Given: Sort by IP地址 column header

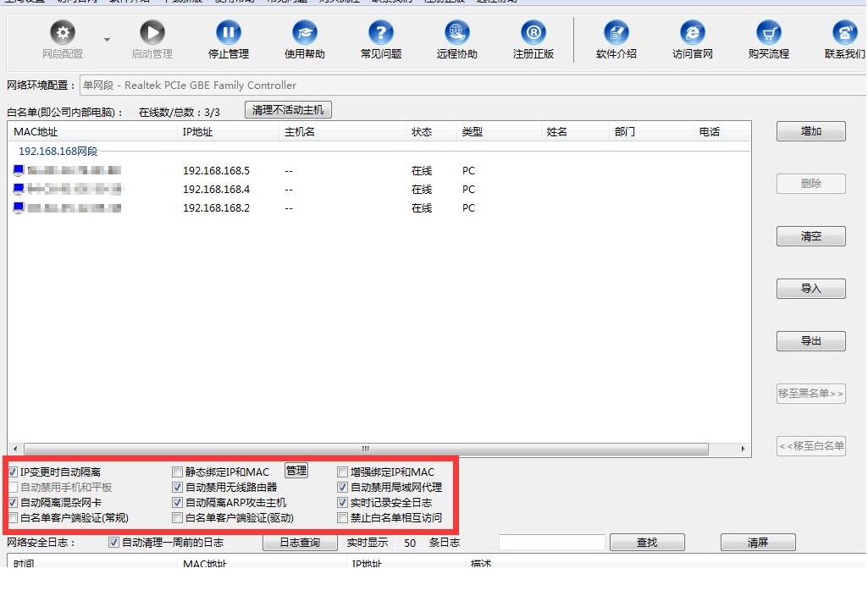Looking at the screenshot, I should [229, 132].
